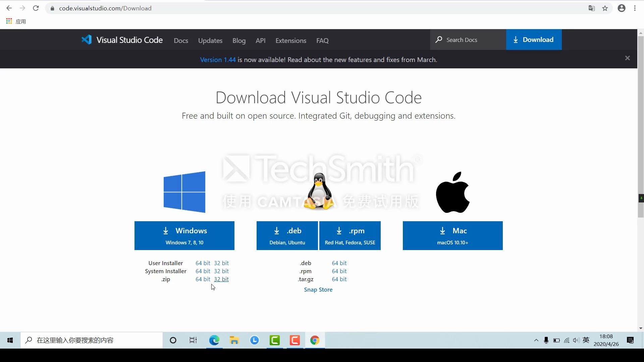Click the Linux Tux penguin image
Viewport: 644px width, 362px height.
[319, 191]
